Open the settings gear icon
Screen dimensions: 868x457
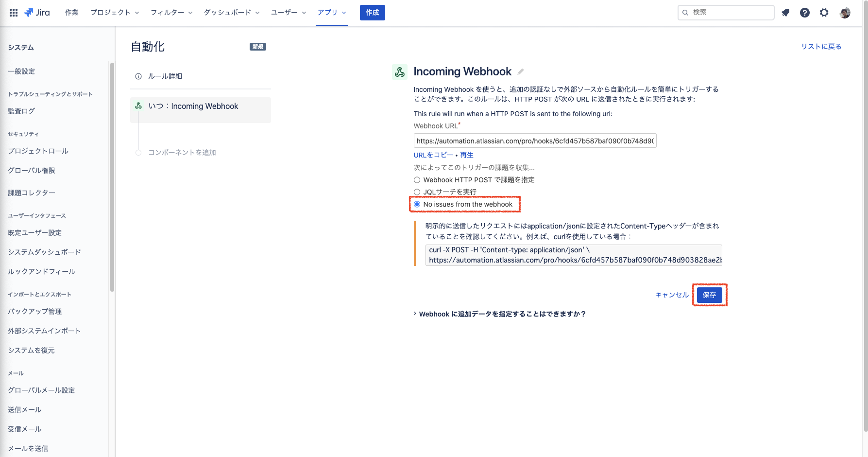pos(824,13)
